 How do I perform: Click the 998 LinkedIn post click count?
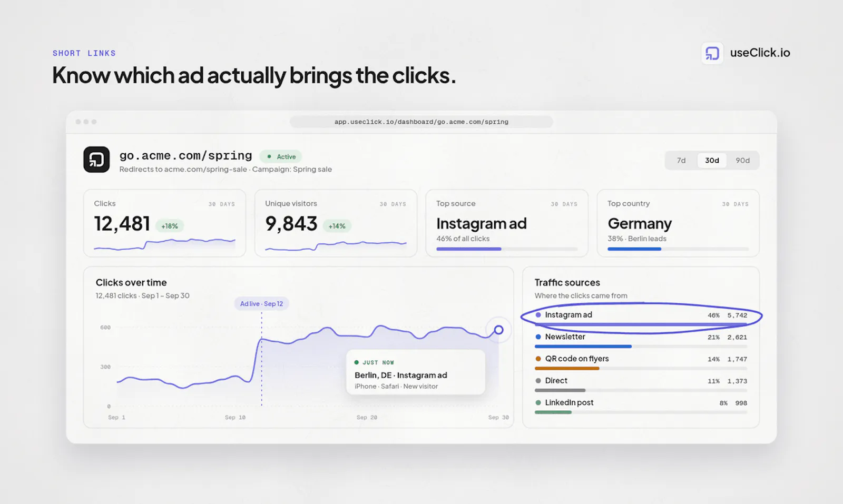point(741,403)
